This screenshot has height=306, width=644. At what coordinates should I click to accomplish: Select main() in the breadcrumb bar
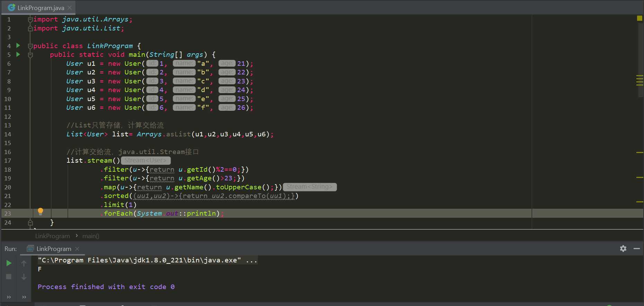tap(91, 236)
